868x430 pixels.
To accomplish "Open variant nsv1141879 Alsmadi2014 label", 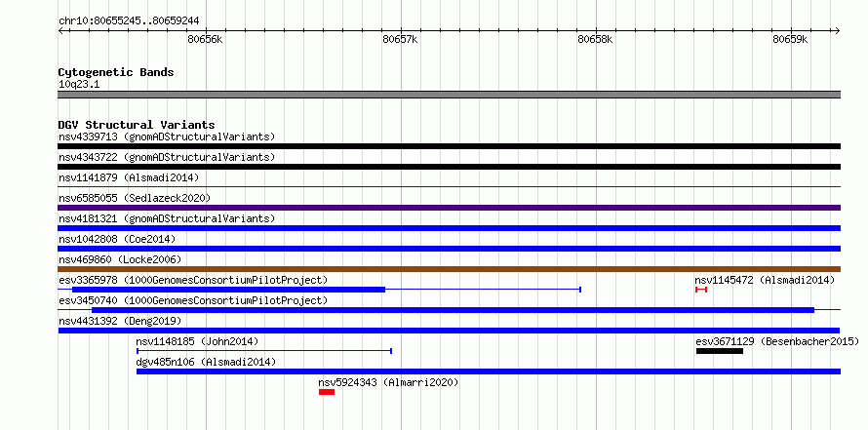I will [129, 177].
